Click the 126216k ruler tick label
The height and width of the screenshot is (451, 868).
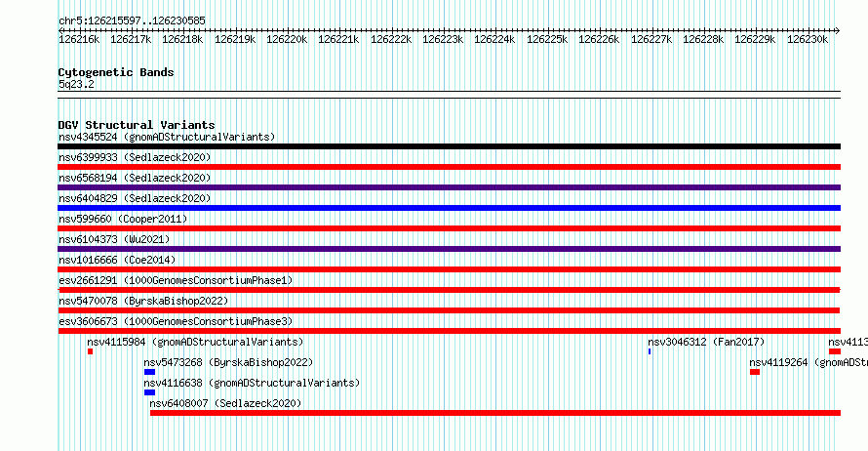point(79,39)
